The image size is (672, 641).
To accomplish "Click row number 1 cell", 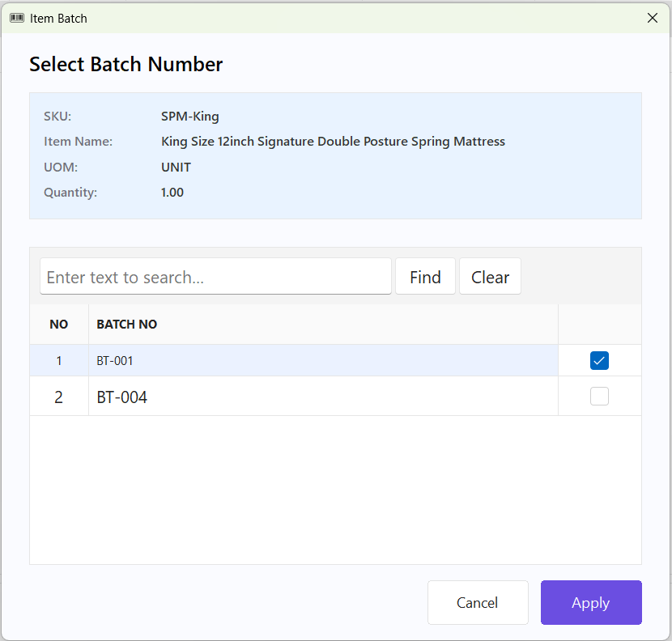I will (x=59, y=361).
